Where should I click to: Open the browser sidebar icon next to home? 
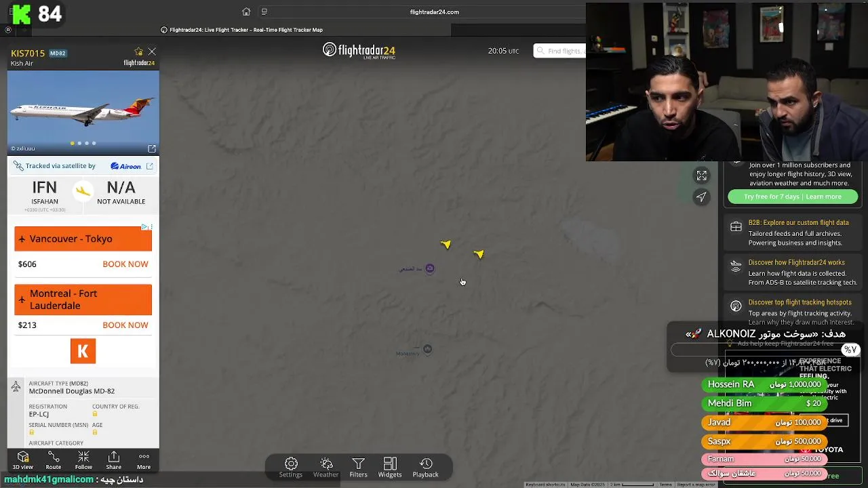[x=264, y=12]
